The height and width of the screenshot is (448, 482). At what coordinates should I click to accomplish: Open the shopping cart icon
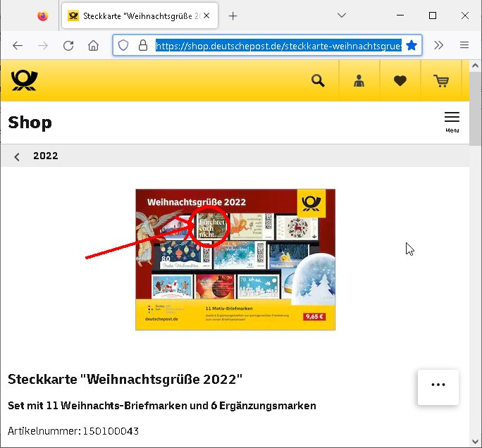pos(441,81)
